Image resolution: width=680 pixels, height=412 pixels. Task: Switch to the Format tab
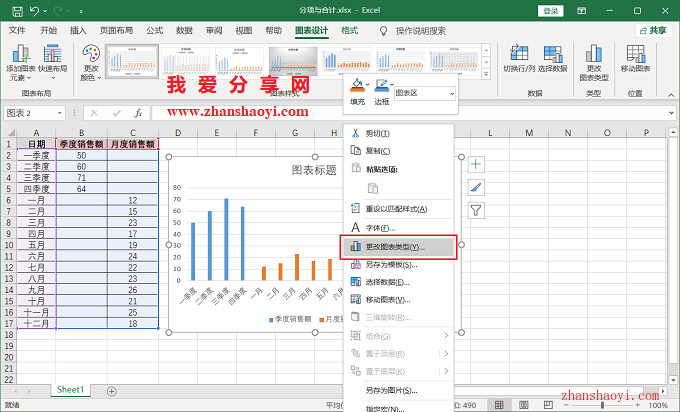[350, 30]
